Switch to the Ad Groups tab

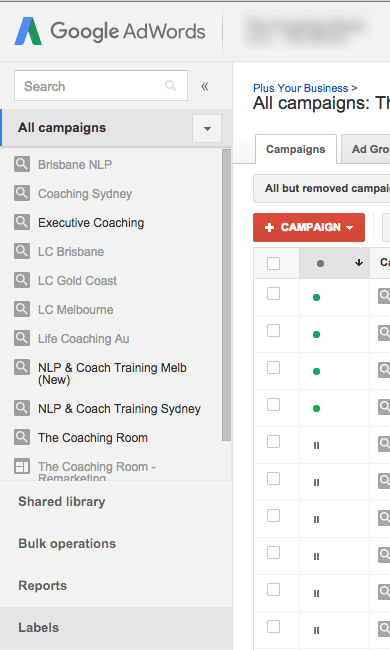pyautogui.click(x=366, y=149)
